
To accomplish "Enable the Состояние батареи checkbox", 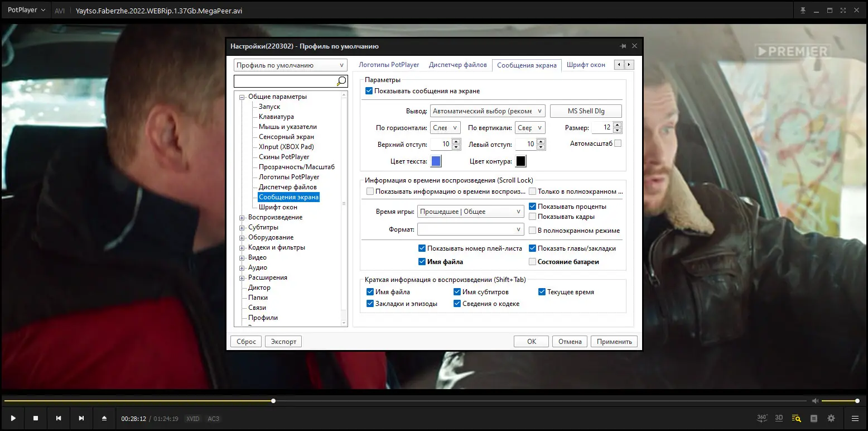I will click(x=532, y=262).
